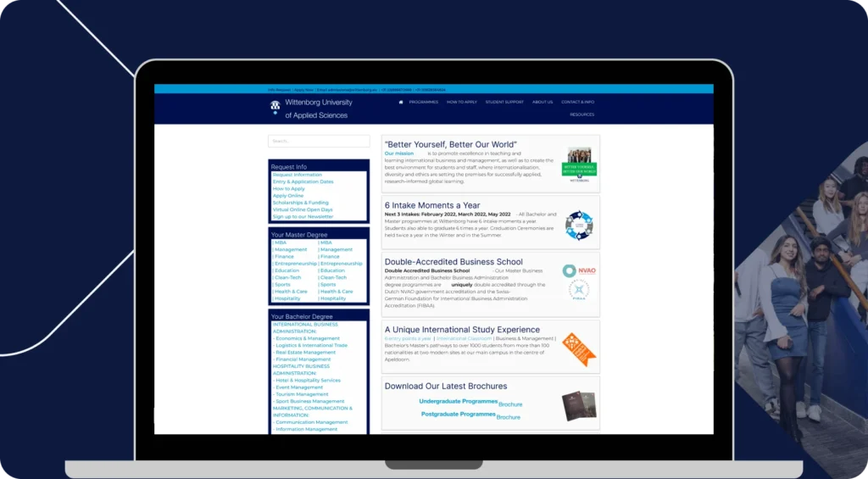The height and width of the screenshot is (479, 868).
Task: Click the NVAO accreditation logo
Action: click(x=579, y=270)
